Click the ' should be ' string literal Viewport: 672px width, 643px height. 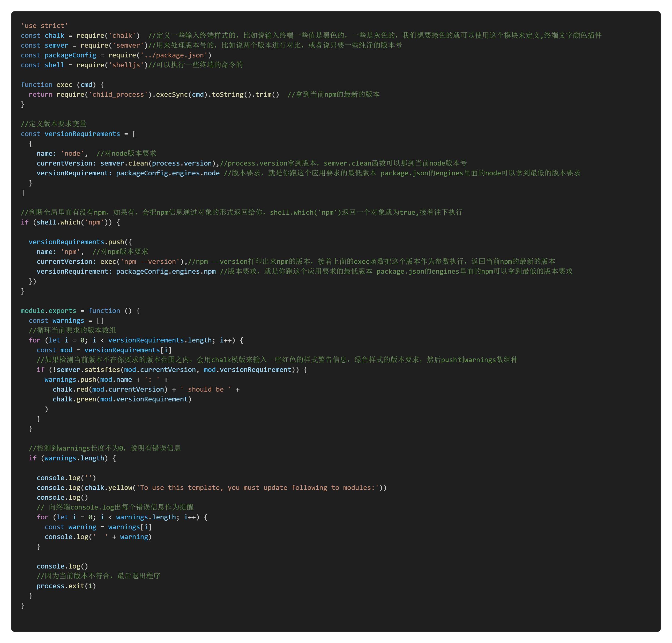206,389
